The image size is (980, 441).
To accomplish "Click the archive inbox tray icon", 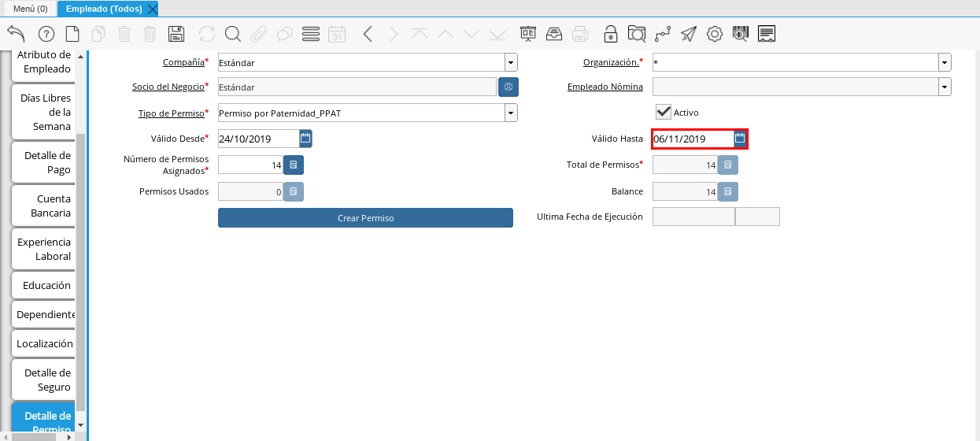I will click(554, 34).
